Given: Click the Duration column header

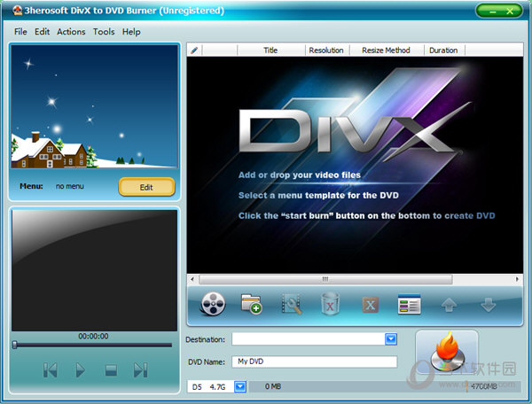Looking at the screenshot, I should click(x=443, y=50).
